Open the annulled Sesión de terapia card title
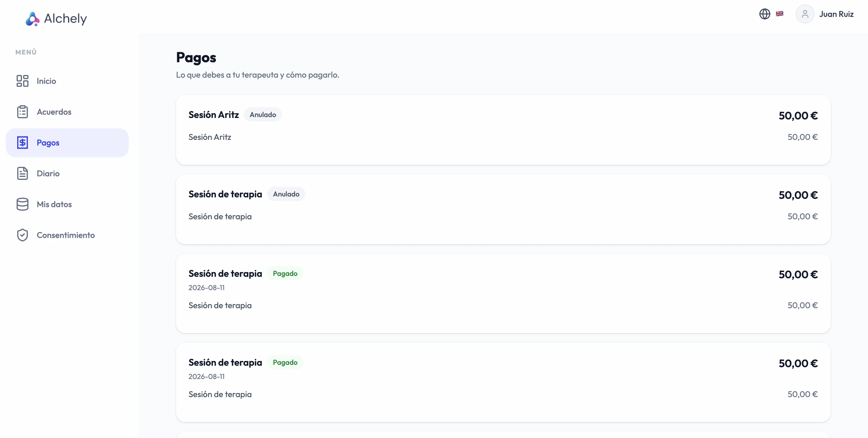 click(x=225, y=194)
